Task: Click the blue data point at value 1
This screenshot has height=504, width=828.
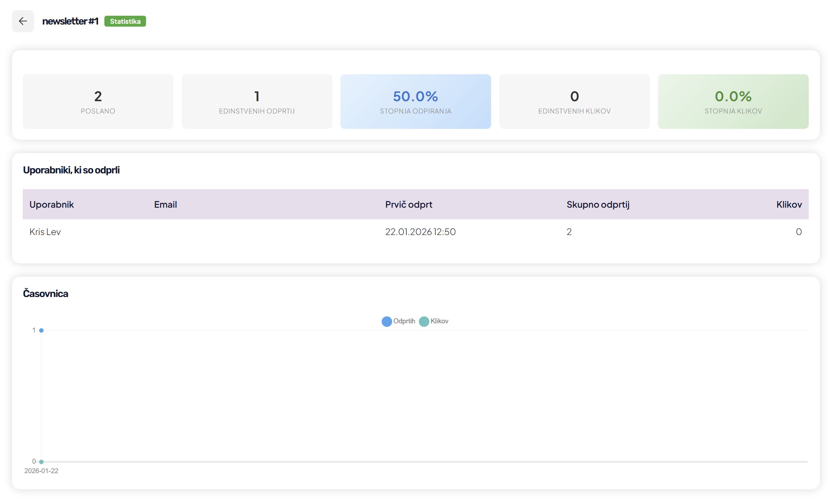Action: pos(41,330)
